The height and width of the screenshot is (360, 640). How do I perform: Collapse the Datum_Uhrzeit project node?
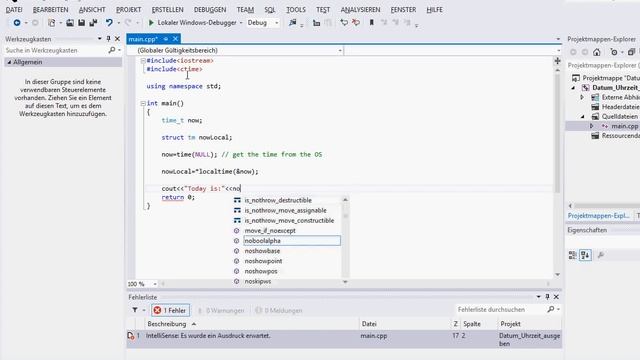[x=573, y=88]
